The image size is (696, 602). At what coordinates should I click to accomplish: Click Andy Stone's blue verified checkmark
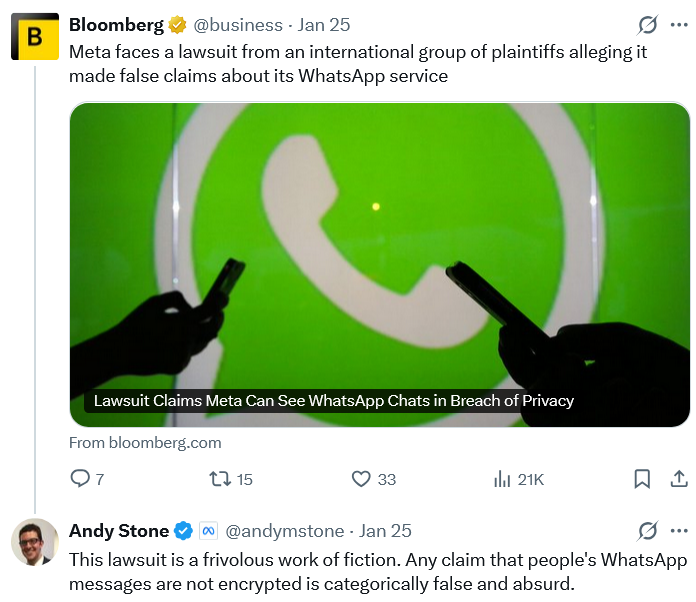184,531
